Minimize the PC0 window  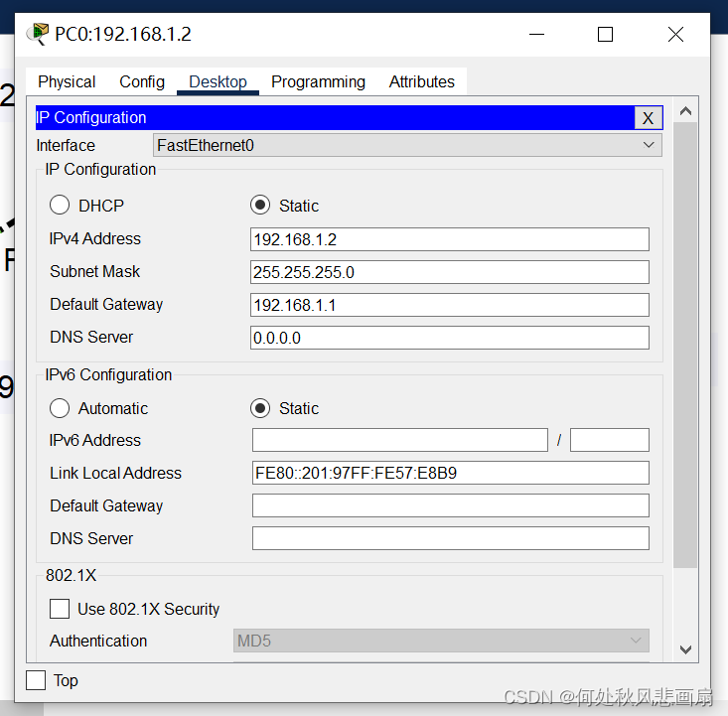click(x=536, y=35)
